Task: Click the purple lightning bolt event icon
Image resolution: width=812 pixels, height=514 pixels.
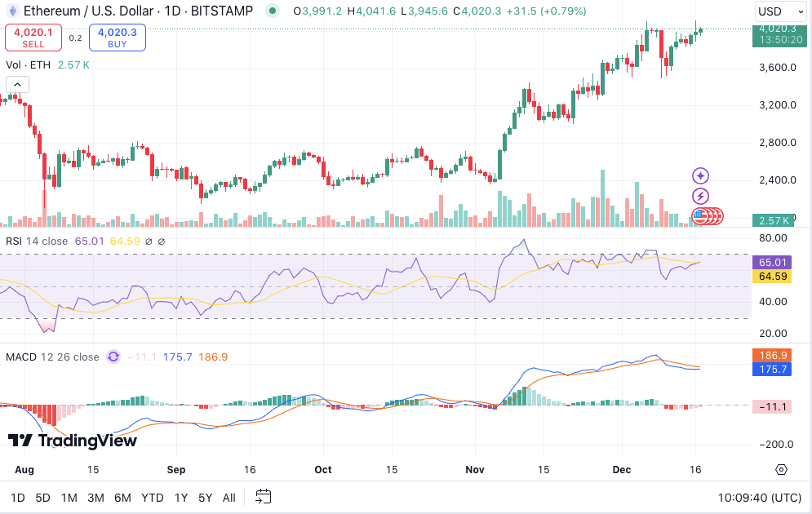Action: (700, 196)
